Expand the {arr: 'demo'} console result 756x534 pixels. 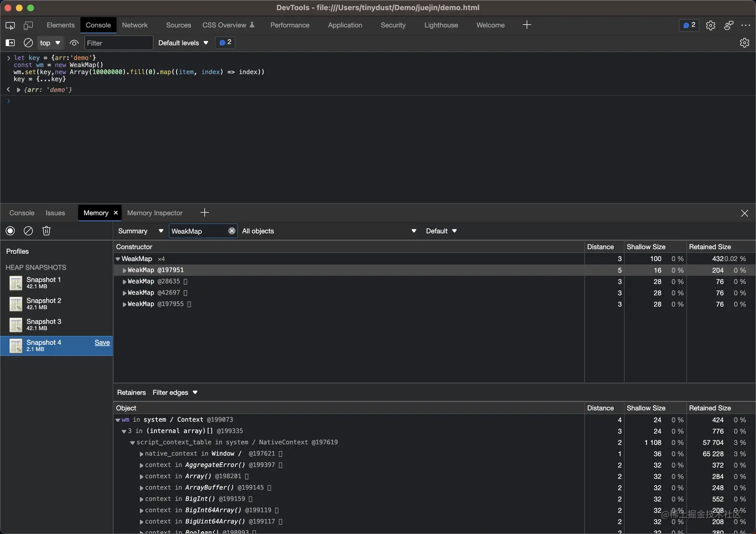[x=18, y=90]
